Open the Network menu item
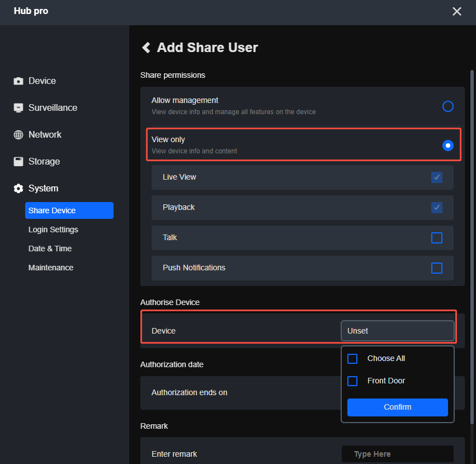This screenshot has height=464, width=476. (x=45, y=135)
